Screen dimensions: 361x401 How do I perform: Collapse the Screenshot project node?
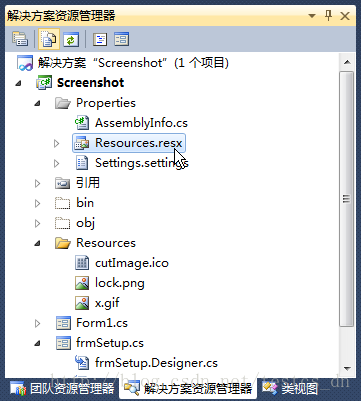pos(19,83)
